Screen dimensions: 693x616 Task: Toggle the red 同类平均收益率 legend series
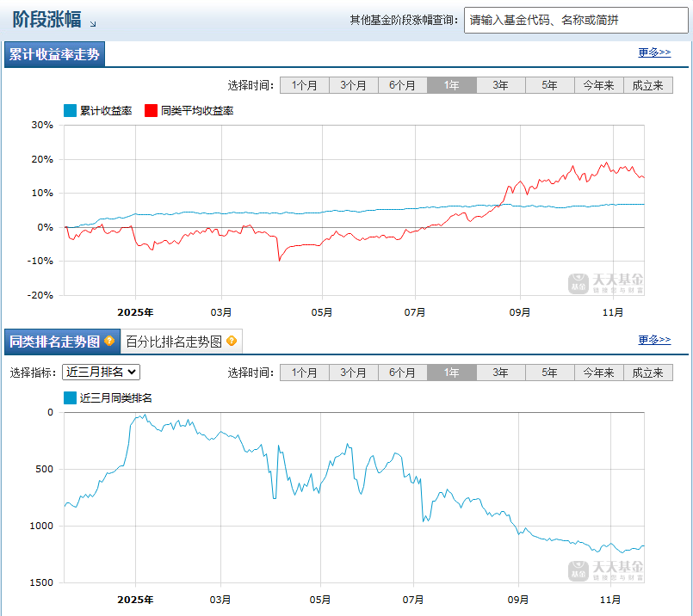tap(189, 111)
